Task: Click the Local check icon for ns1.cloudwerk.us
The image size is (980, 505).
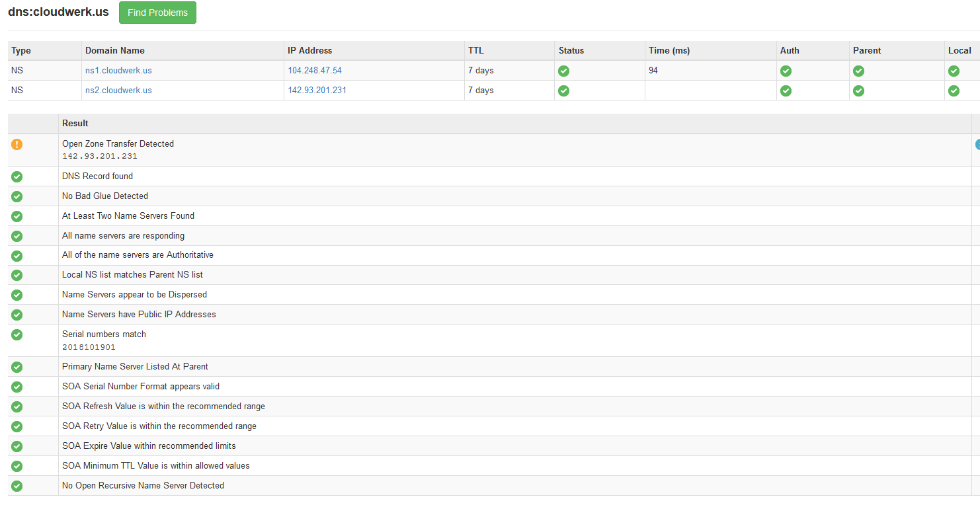Action: pyautogui.click(x=954, y=71)
